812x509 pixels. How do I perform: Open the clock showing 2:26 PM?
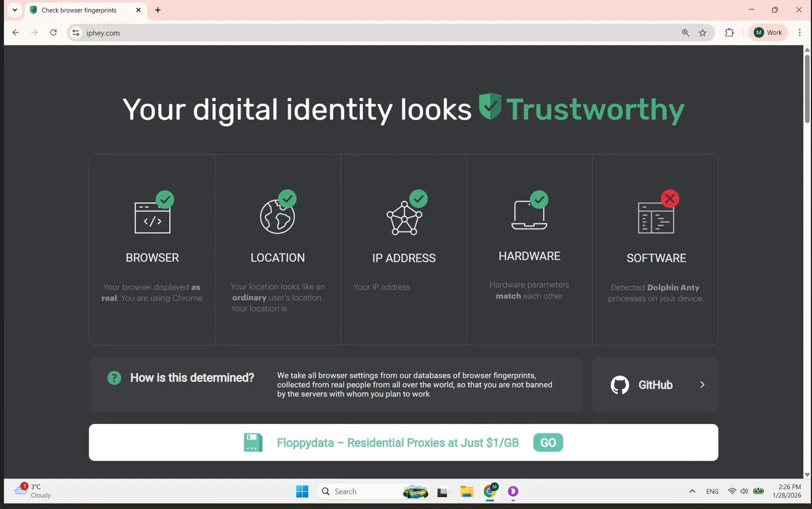[787, 491]
